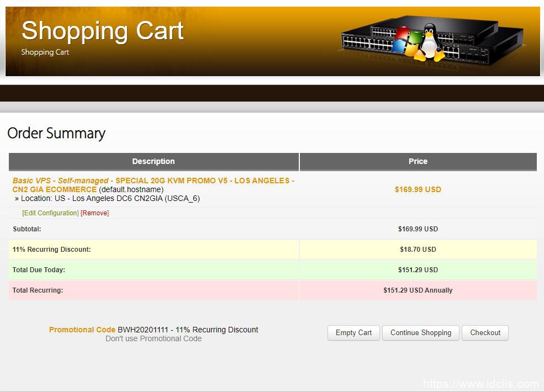Open the Edit Configuration link
The image size is (544, 392).
point(50,213)
